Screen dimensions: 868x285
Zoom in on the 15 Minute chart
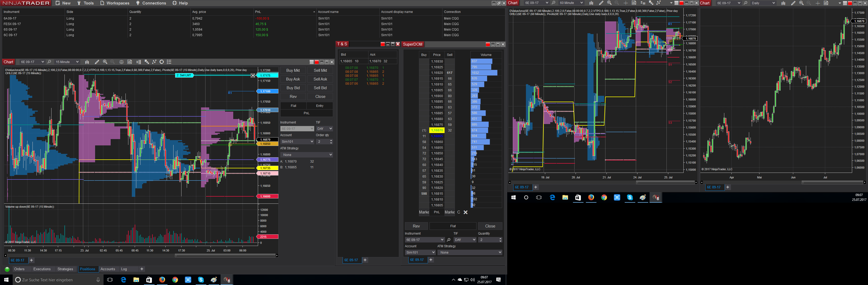[105, 62]
